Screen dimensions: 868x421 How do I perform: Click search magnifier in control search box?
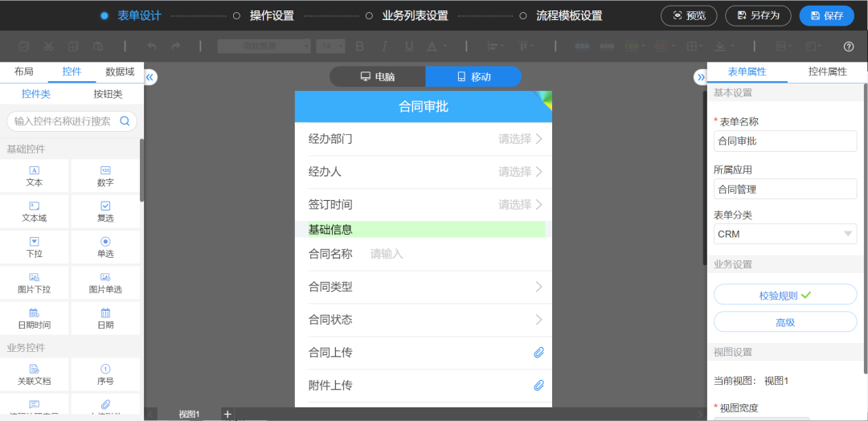click(x=125, y=121)
